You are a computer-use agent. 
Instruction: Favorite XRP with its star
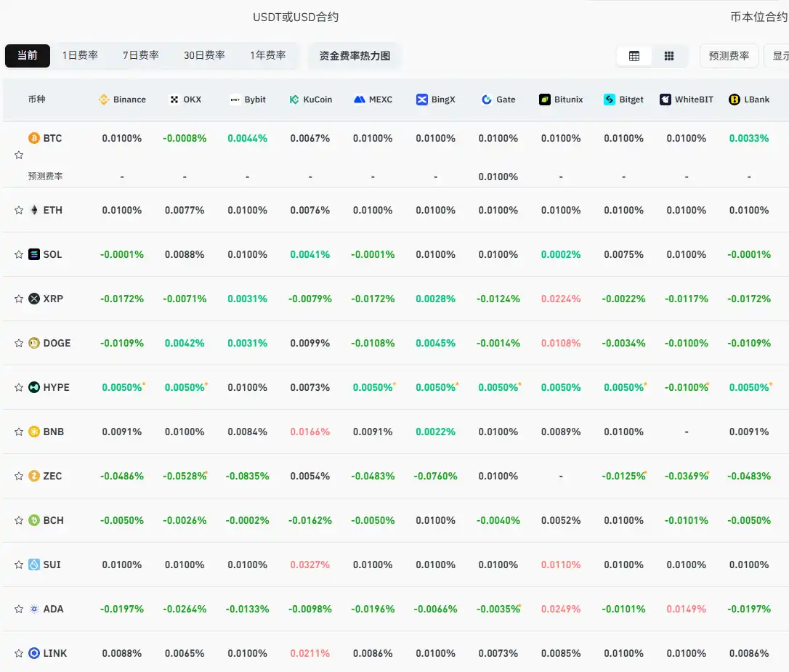click(x=19, y=299)
